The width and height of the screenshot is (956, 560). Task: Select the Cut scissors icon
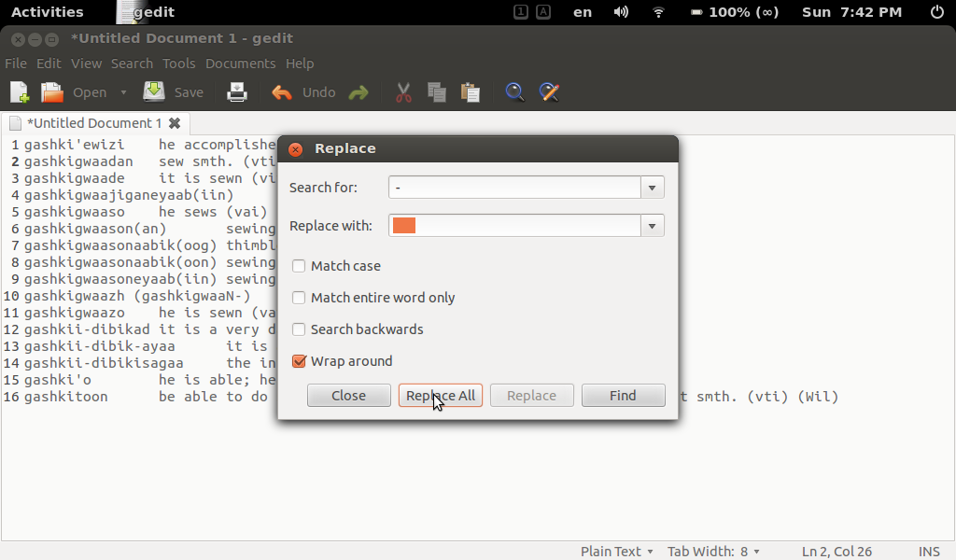[402, 91]
